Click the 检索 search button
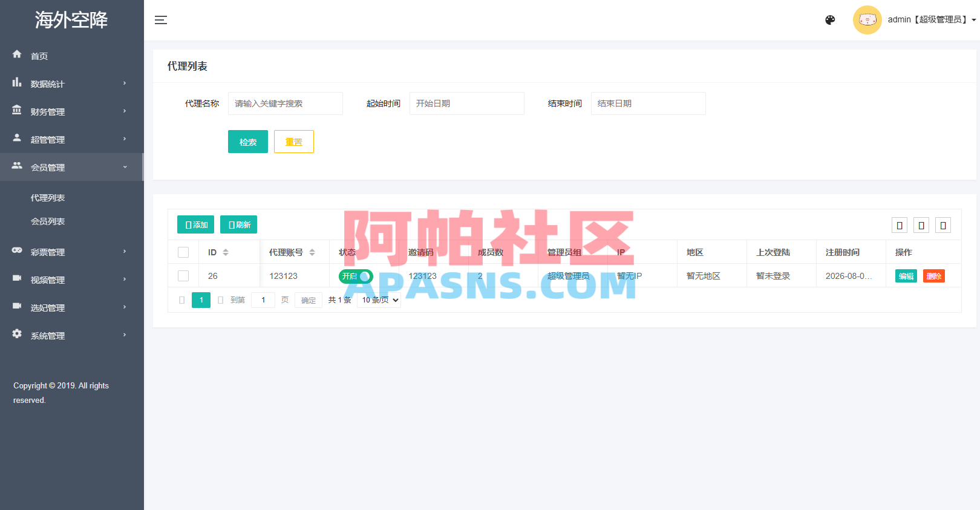 click(248, 142)
